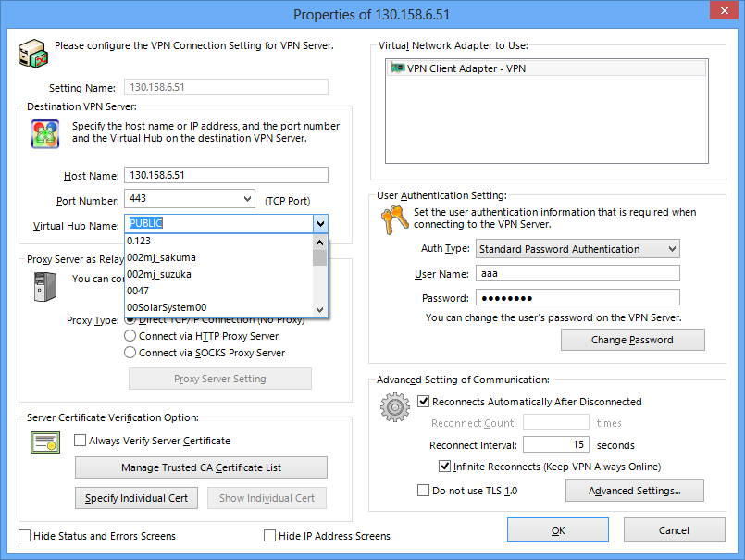Viewport: 745px width, 560px height.
Task: Open the Auth Type dropdown
Action: click(673, 248)
